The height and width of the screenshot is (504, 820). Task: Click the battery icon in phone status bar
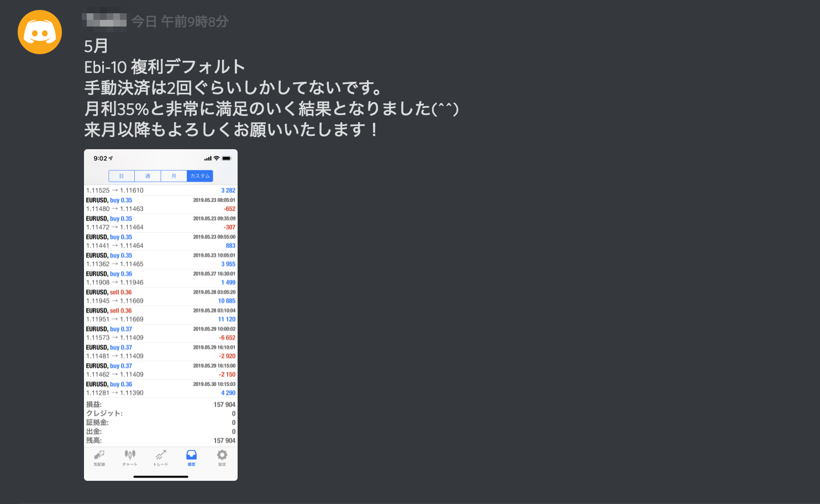[x=227, y=159]
